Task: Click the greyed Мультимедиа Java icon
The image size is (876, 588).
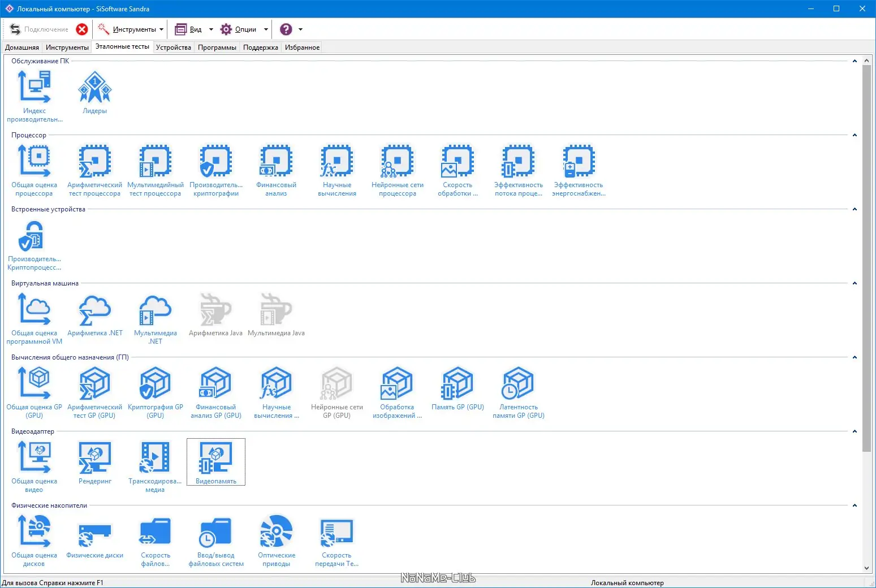Action: [x=277, y=314]
